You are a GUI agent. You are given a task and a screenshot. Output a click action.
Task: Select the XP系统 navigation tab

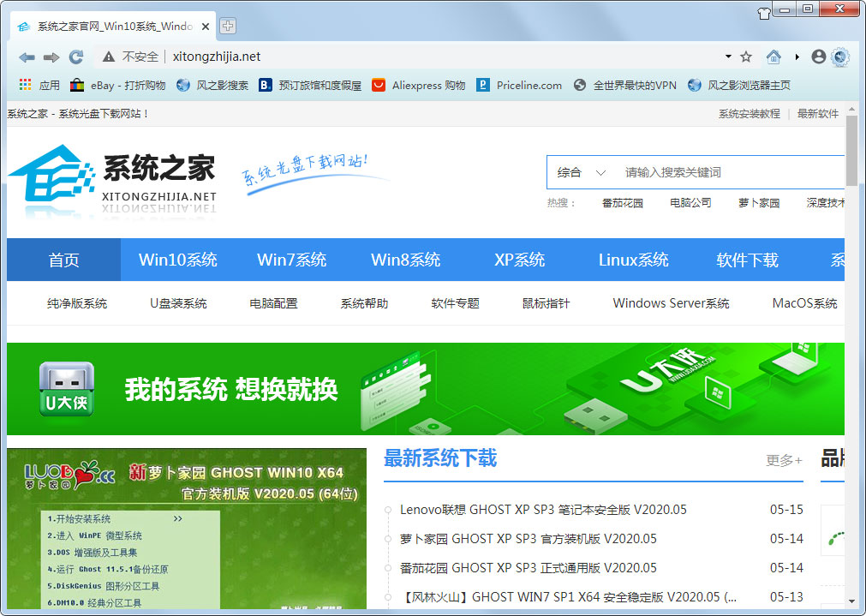tap(519, 260)
